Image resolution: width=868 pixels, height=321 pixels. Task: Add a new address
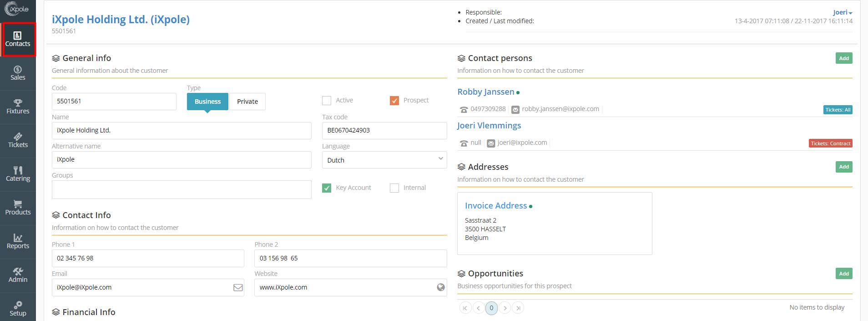point(844,167)
